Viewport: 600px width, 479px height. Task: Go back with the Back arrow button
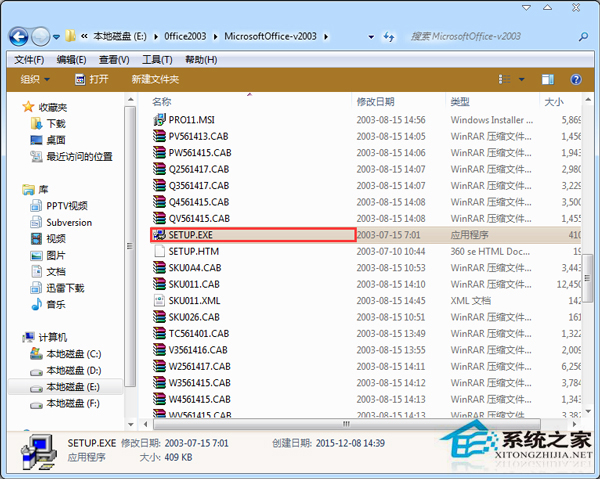[18, 37]
